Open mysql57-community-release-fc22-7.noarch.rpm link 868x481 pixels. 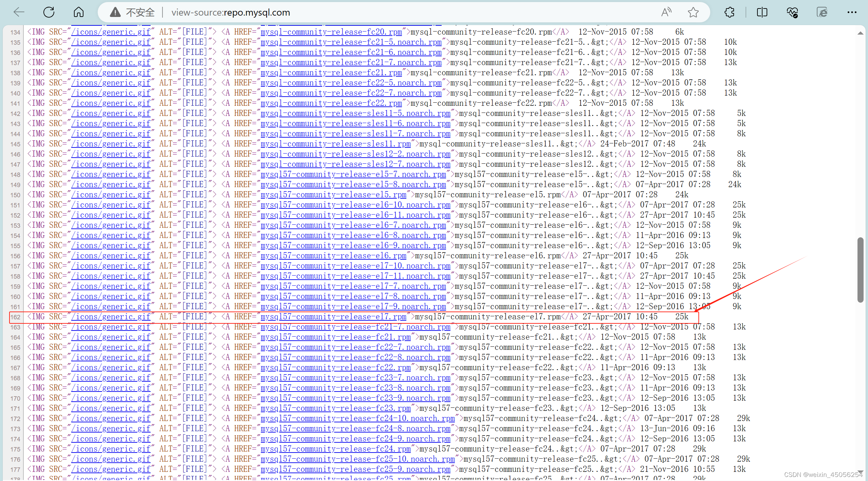[x=355, y=347]
